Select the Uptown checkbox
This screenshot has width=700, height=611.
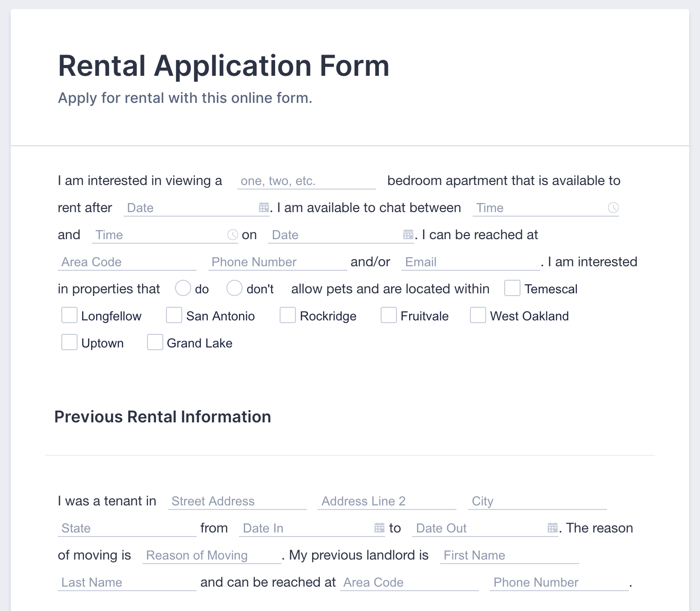[69, 343]
